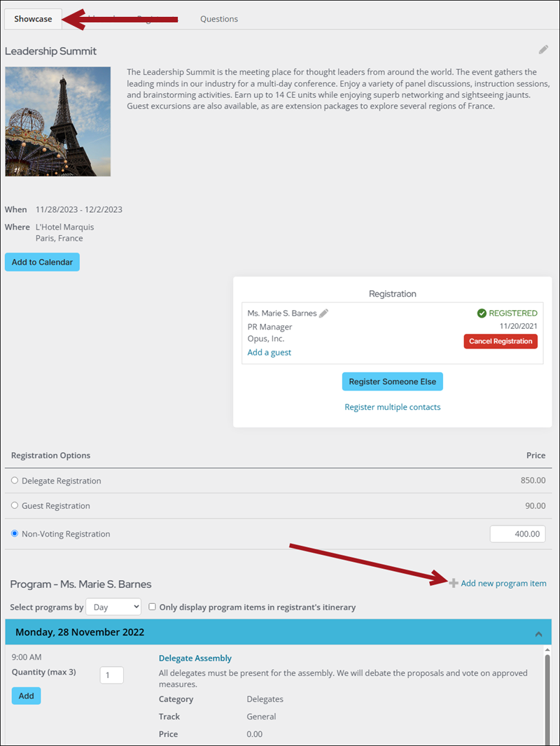Select Guest Registration option

(x=15, y=505)
